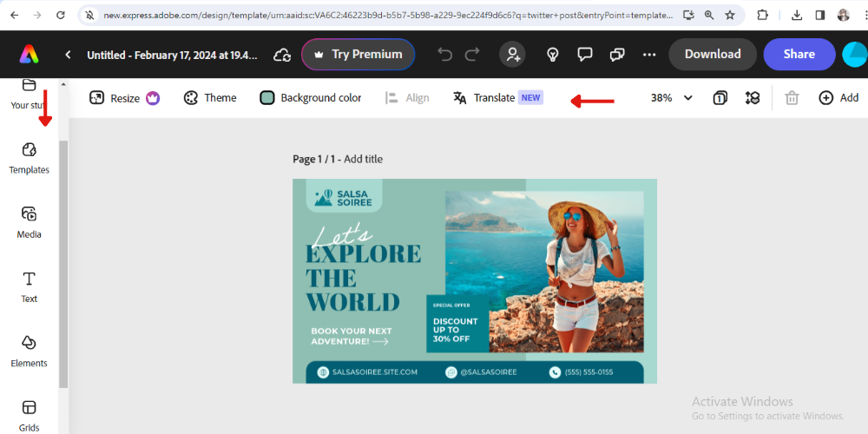Redo the last action
The image size is (868, 434).
472,54
